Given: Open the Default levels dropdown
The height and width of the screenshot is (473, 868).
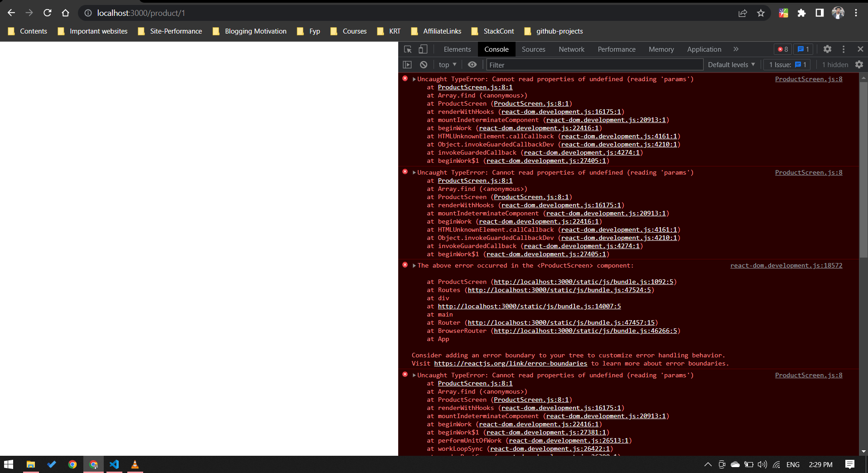Looking at the screenshot, I should pyautogui.click(x=732, y=65).
